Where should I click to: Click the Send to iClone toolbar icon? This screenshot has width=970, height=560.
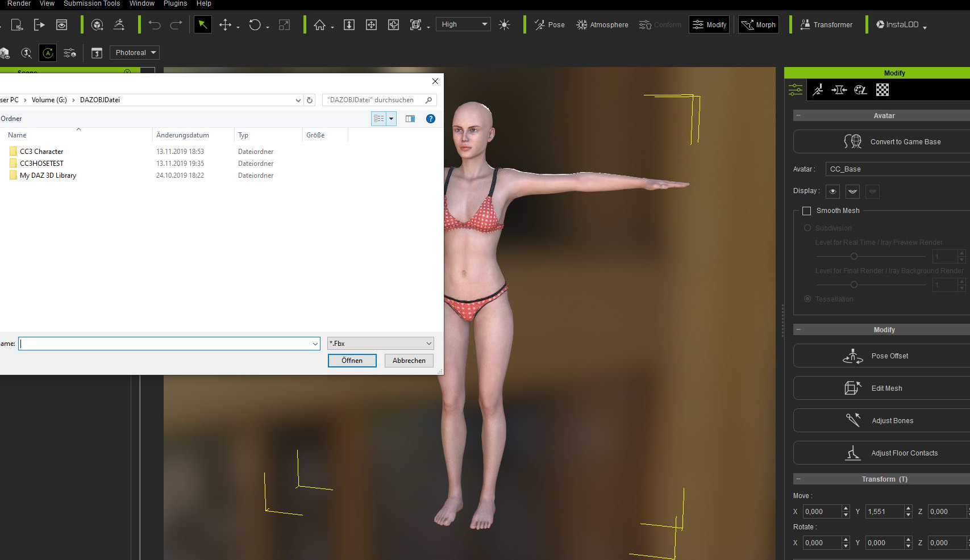[16, 25]
